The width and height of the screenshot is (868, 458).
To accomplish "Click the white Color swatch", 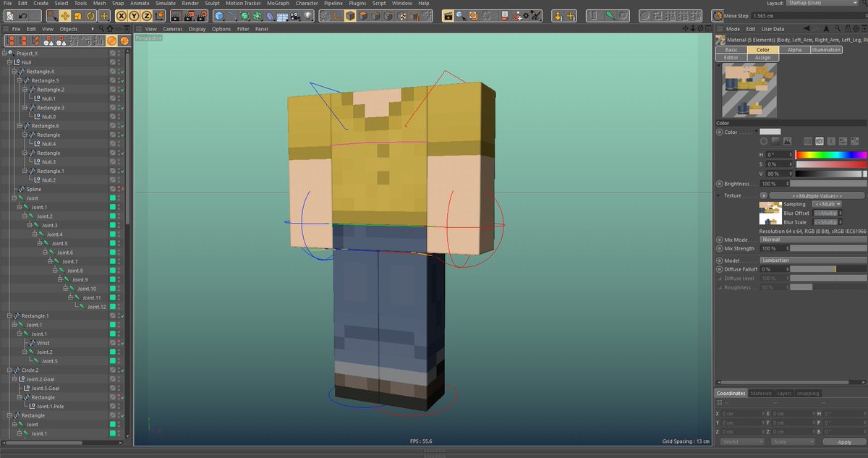I will (770, 132).
